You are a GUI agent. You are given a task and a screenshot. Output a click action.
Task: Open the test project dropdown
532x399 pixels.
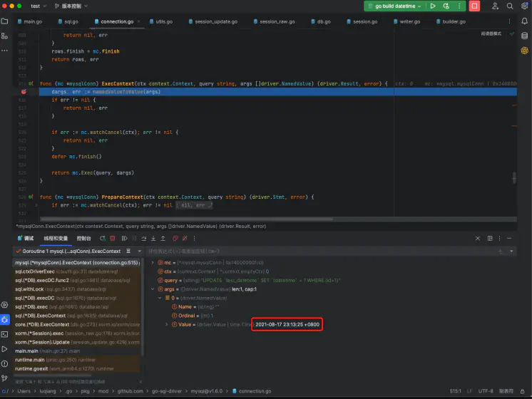click(x=38, y=6)
